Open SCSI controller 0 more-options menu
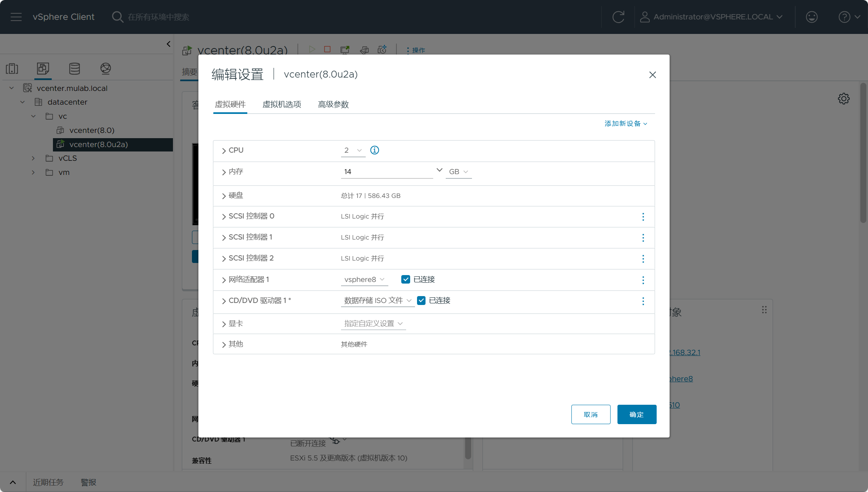Image resolution: width=868 pixels, height=492 pixels. click(x=643, y=217)
